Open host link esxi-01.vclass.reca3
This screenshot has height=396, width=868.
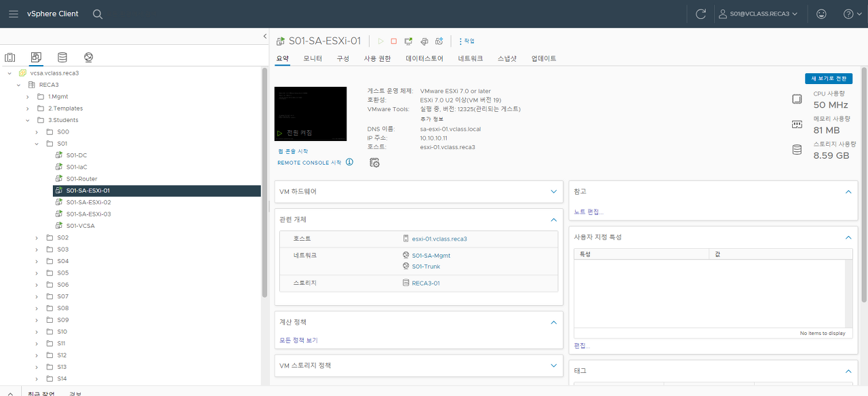pos(439,239)
